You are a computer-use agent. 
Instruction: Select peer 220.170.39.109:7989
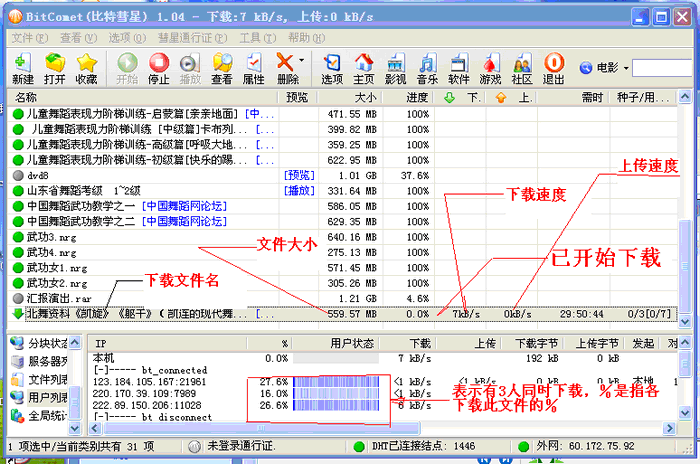[144, 393]
